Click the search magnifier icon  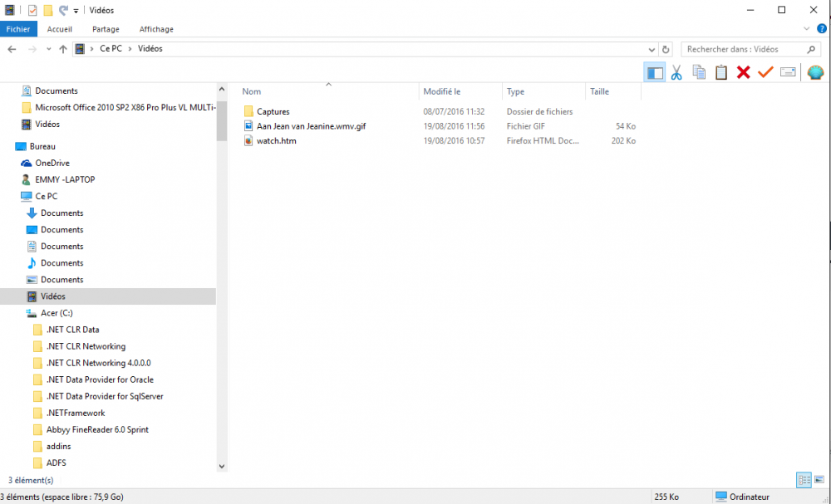[811, 49]
